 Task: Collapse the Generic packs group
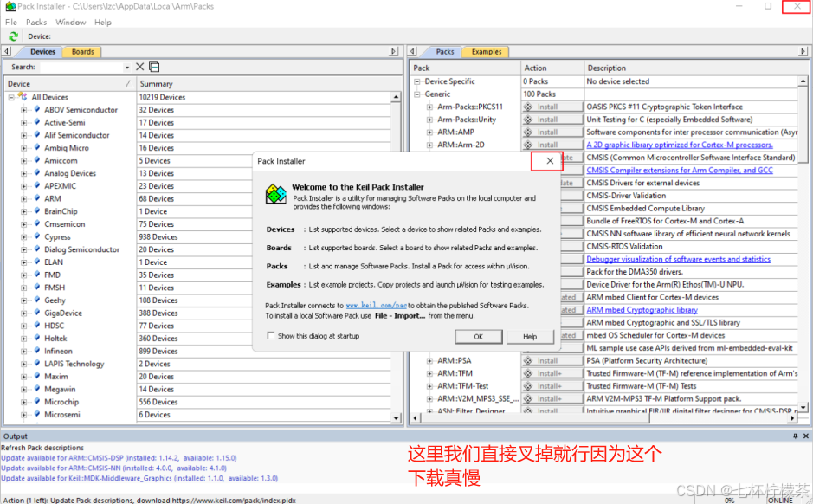pos(416,94)
